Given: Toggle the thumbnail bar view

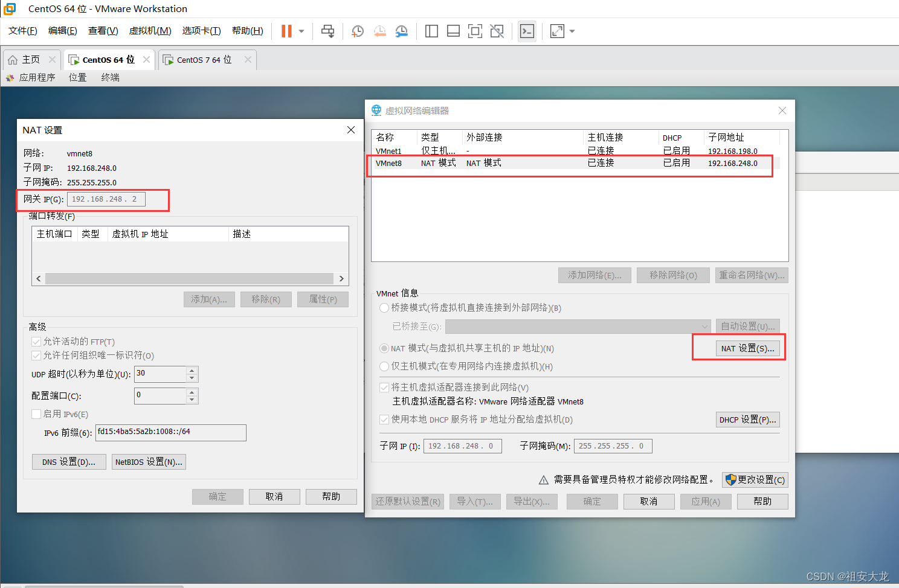Looking at the screenshot, I should pos(453,31).
